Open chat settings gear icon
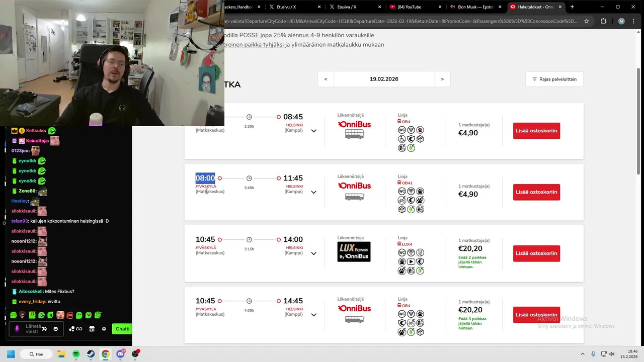This screenshot has height=362, width=644. [104, 329]
